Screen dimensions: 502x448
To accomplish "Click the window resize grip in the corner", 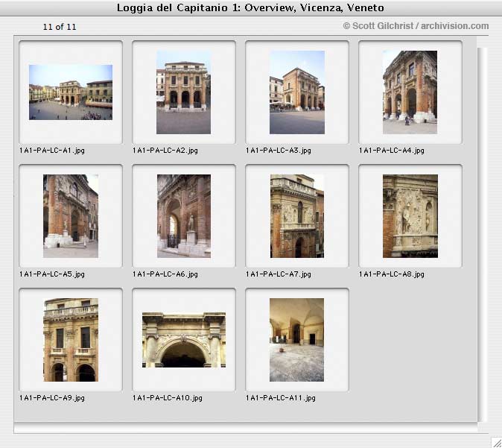I will [497, 443].
